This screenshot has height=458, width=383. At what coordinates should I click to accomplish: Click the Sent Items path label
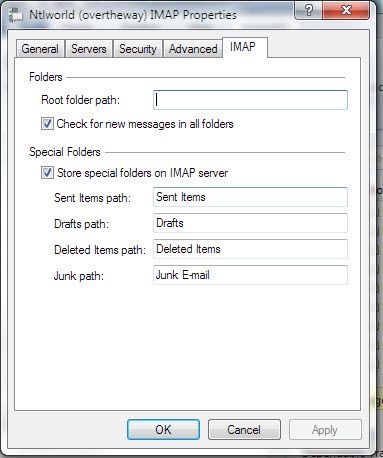(x=92, y=198)
